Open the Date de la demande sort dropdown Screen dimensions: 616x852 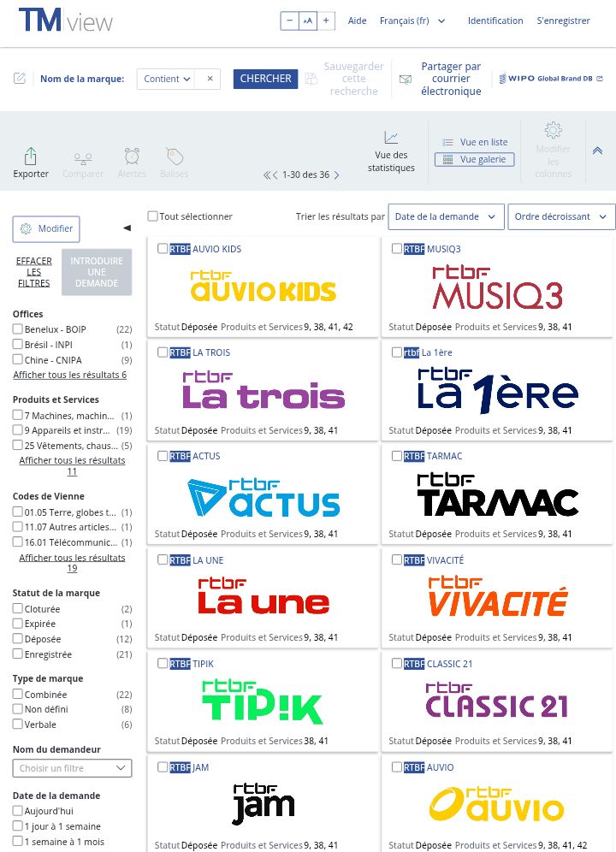pyautogui.click(x=446, y=216)
